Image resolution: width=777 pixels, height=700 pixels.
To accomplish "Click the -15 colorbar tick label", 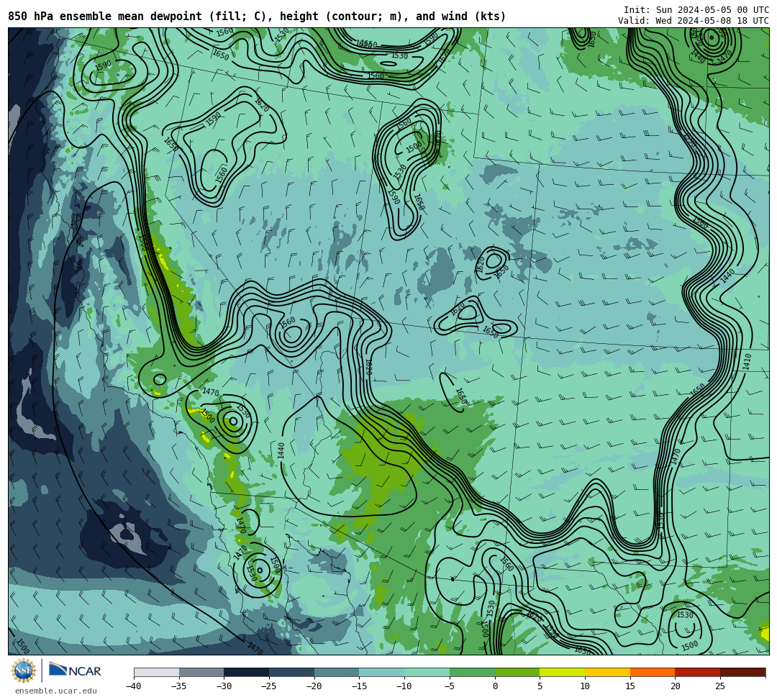I will tap(359, 686).
